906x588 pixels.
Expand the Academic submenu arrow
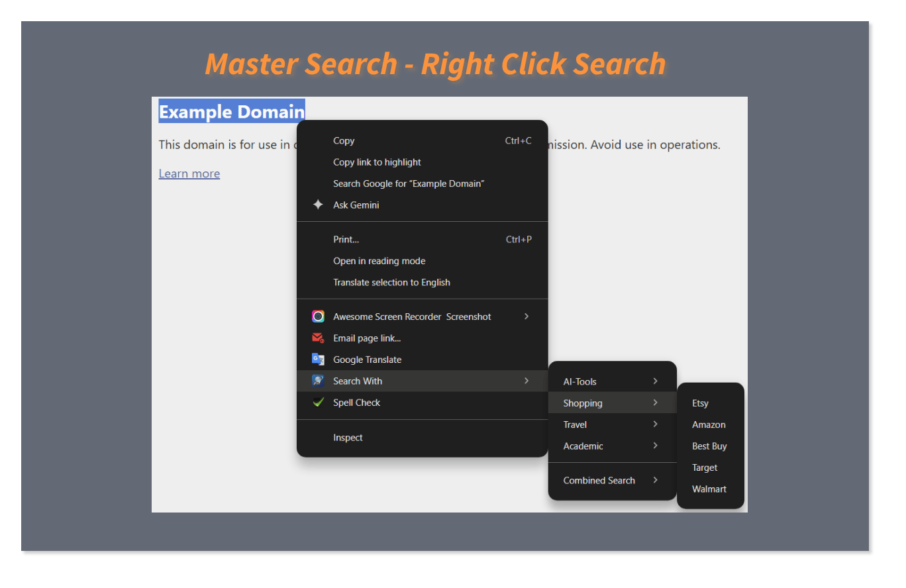pos(655,446)
